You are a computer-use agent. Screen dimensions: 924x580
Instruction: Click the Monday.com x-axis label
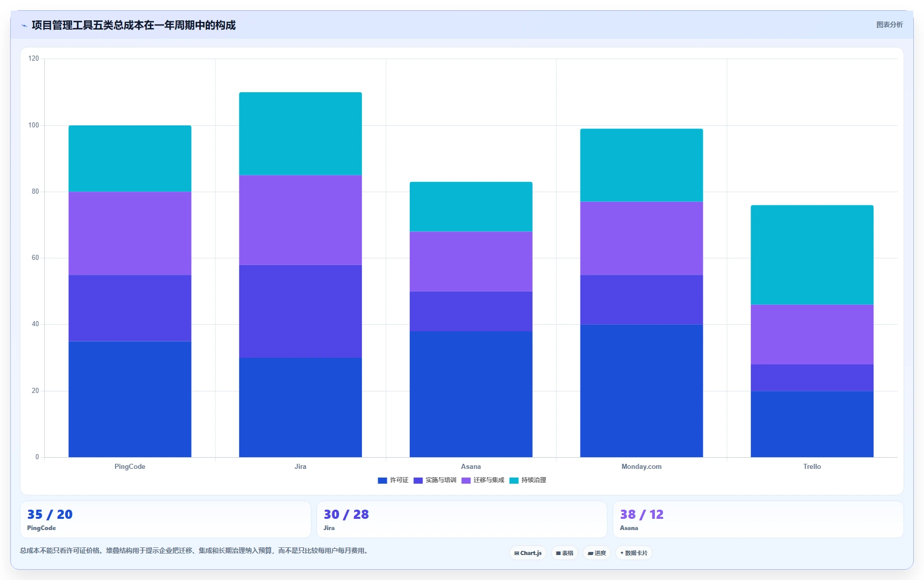click(x=642, y=466)
